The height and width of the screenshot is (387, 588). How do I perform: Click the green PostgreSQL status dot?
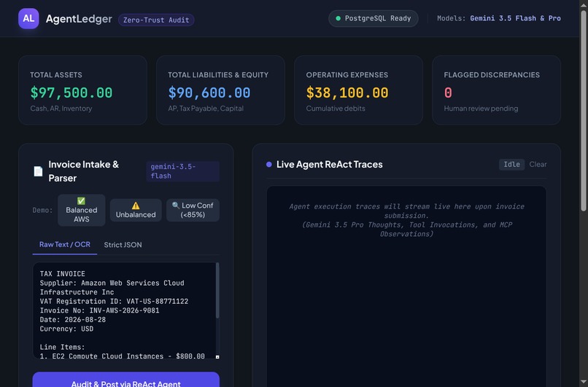[339, 18]
